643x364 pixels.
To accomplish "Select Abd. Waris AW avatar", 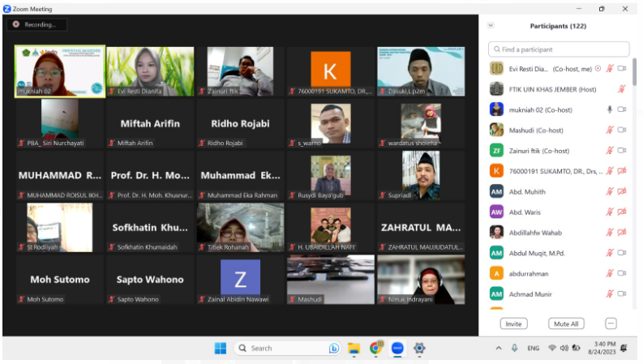I will [496, 212].
